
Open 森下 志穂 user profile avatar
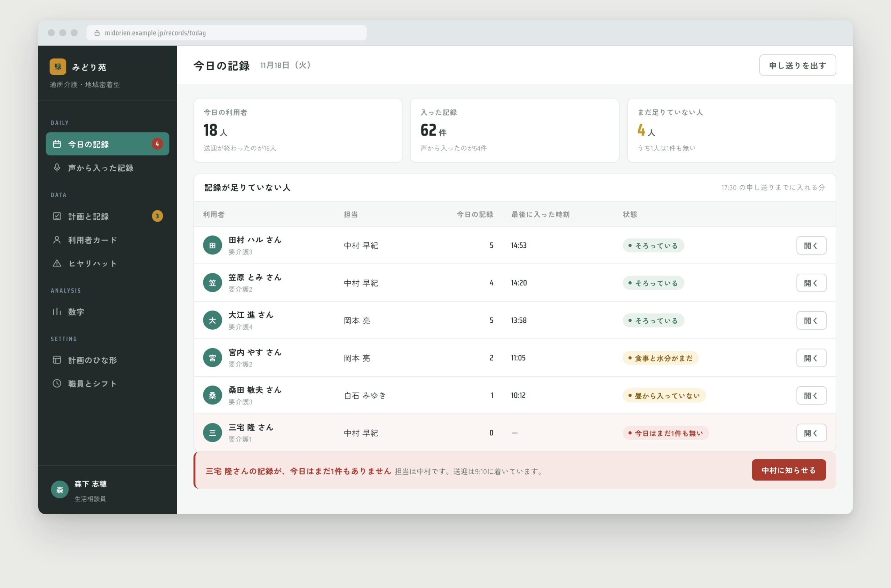(60, 490)
